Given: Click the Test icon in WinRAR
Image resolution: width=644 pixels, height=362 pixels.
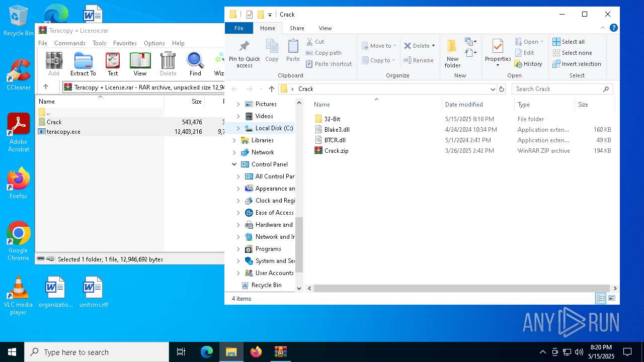Looking at the screenshot, I should click(113, 64).
